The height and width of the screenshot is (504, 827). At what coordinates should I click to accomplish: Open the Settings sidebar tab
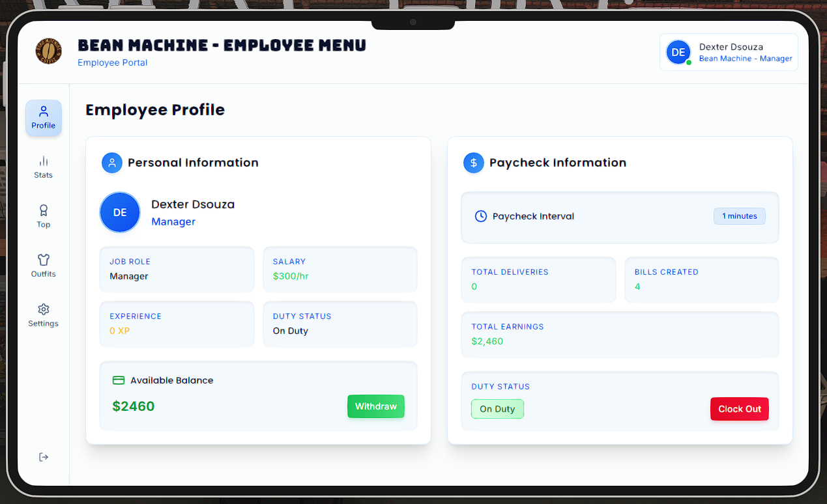pyautogui.click(x=44, y=316)
